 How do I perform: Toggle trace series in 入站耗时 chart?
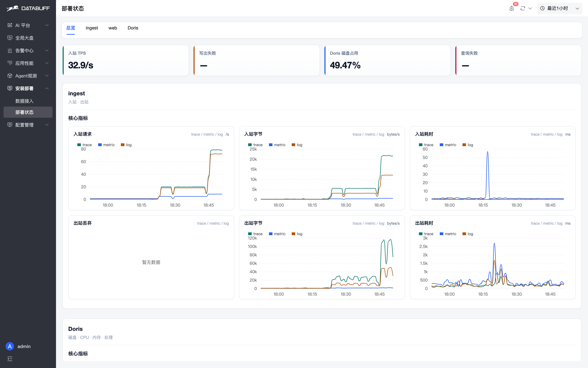point(426,145)
